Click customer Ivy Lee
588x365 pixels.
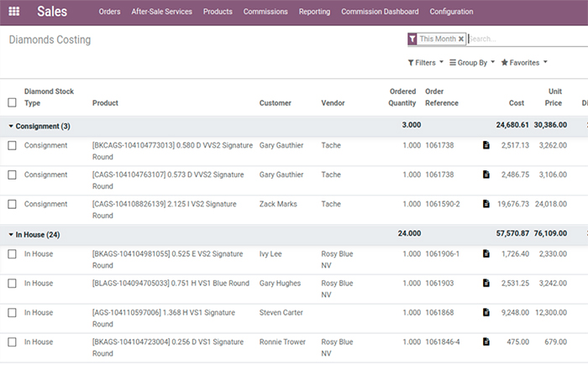270,253
